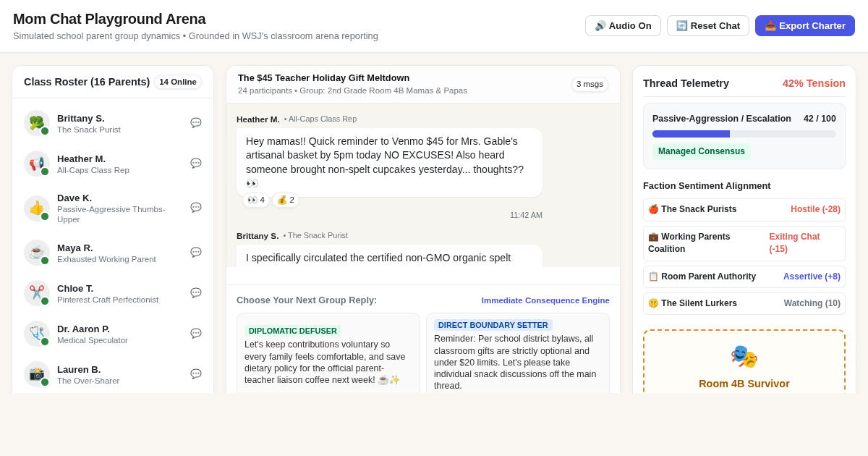Click the Watching (10) sentiment value
868x456 pixels.
[x=812, y=303]
